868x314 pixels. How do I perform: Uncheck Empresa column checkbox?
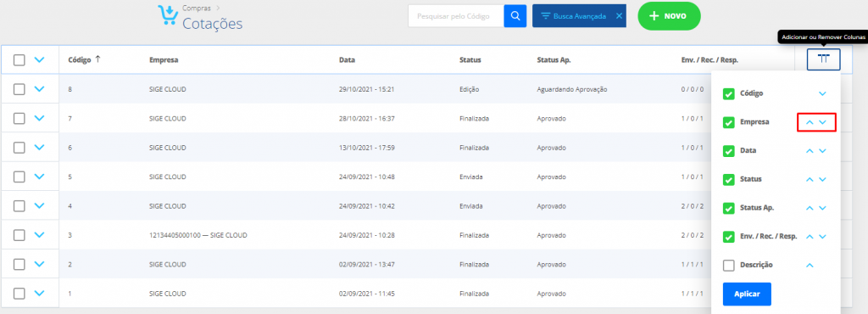click(x=728, y=122)
